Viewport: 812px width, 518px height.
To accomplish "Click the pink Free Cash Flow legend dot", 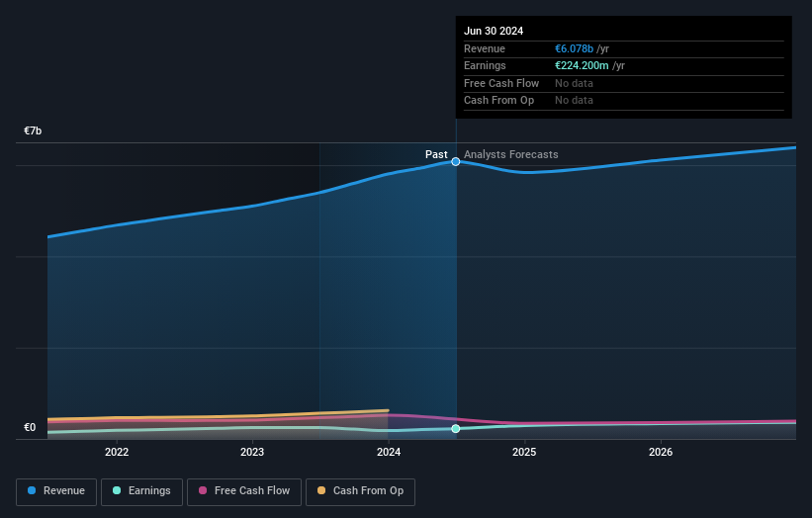I will [x=203, y=490].
